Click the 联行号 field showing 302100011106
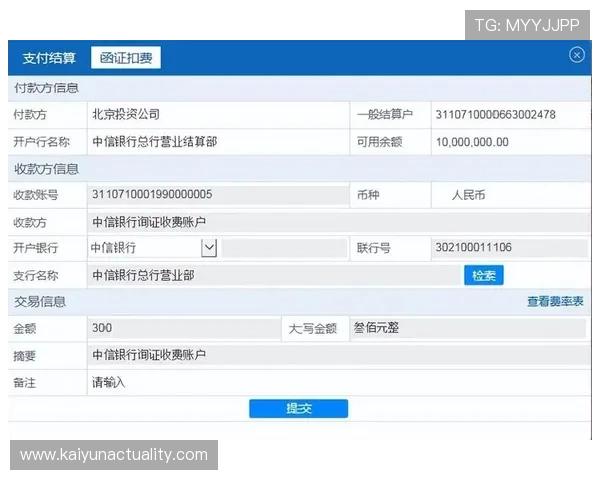Image resolution: width=600 pixels, height=480 pixels. pyautogui.click(x=510, y=247)
